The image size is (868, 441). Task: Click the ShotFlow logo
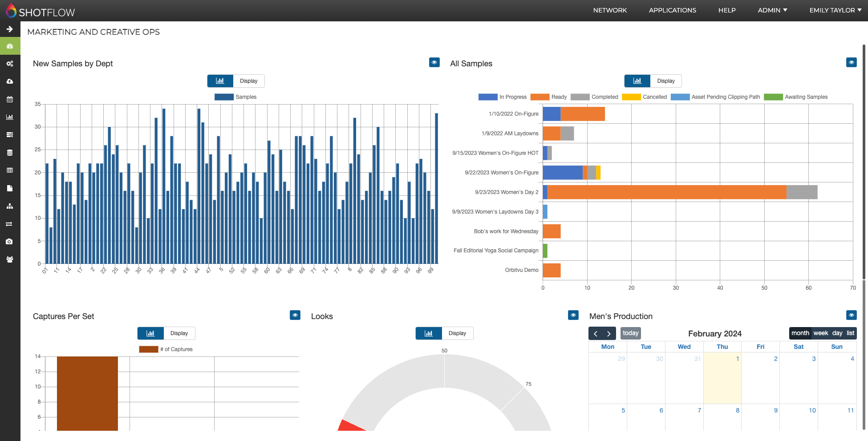click(x=40, y=11)
